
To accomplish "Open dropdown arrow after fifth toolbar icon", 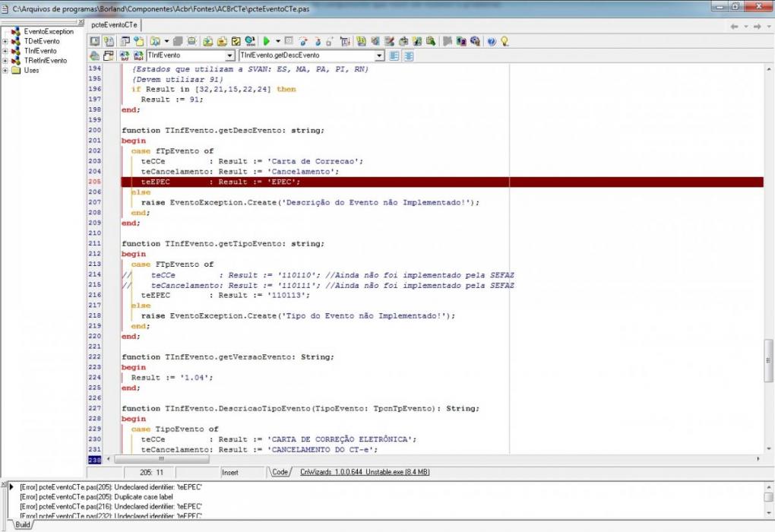I will pos(166,42).
